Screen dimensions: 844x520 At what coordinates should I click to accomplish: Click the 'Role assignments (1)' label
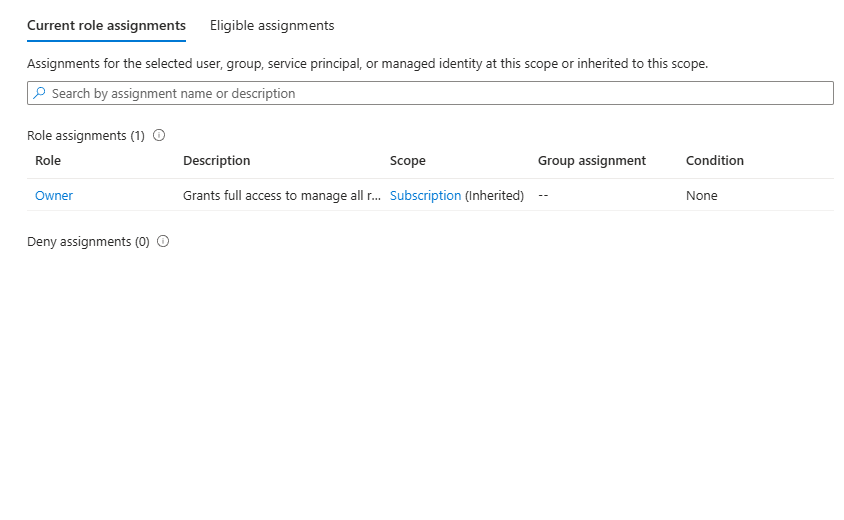pos(86,136)
